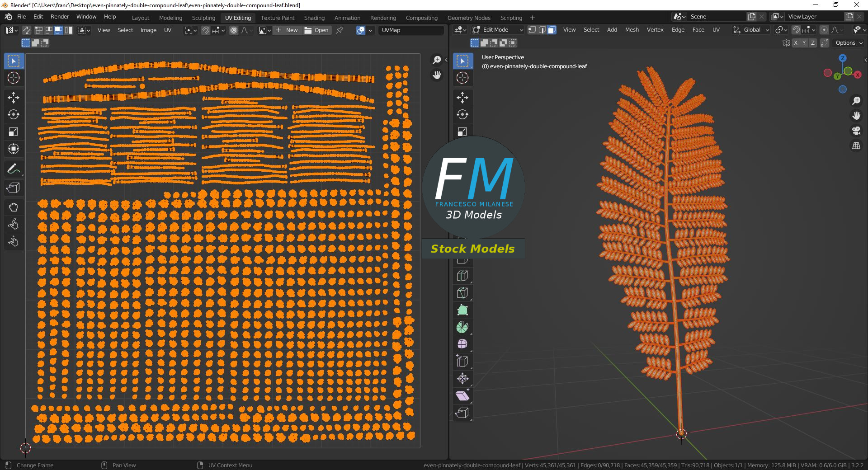Select the Annotate tool in UV editor

pos(14,169)
